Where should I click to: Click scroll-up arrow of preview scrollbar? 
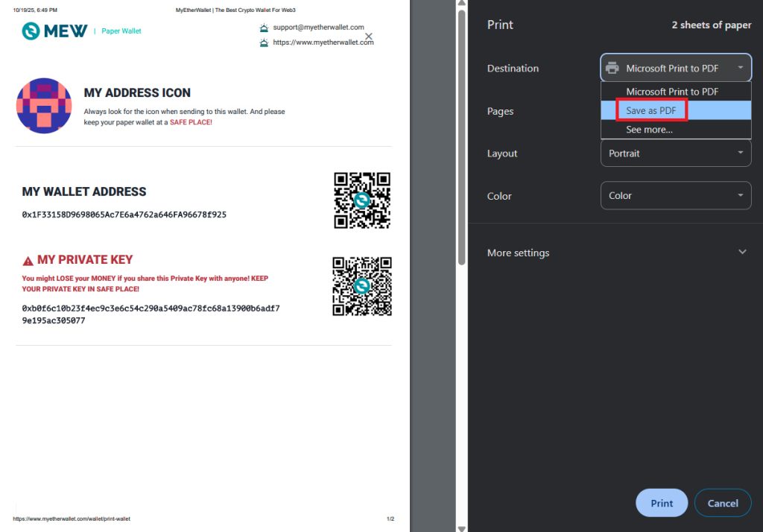pos(461,4)
